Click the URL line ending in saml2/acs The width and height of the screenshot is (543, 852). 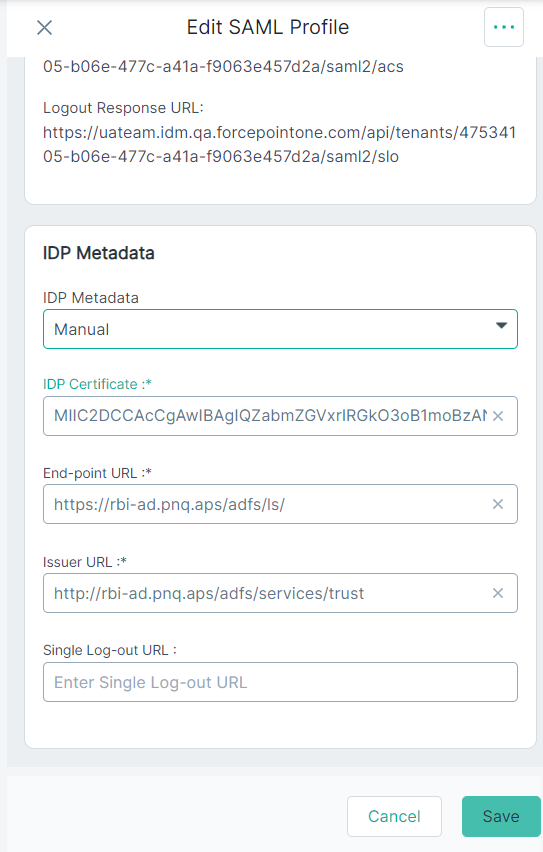[223, 67]
